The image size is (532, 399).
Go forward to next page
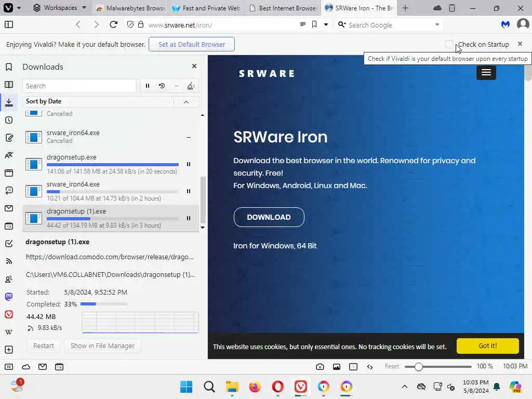96,24
